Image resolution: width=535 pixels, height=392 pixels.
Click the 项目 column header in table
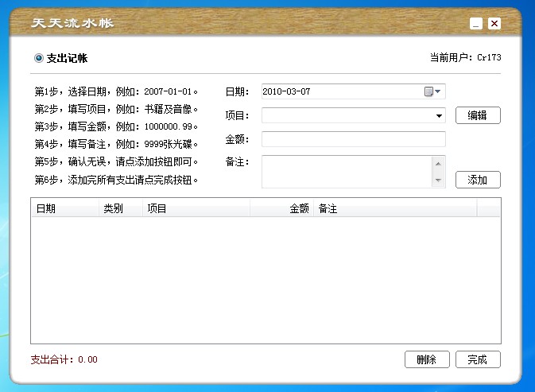coord(196,208)
